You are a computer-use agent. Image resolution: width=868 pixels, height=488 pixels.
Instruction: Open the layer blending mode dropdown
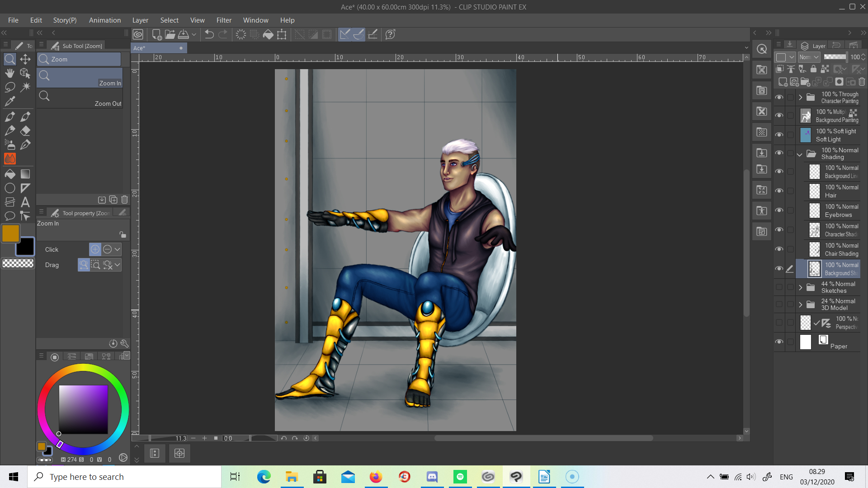pos(809,57)
